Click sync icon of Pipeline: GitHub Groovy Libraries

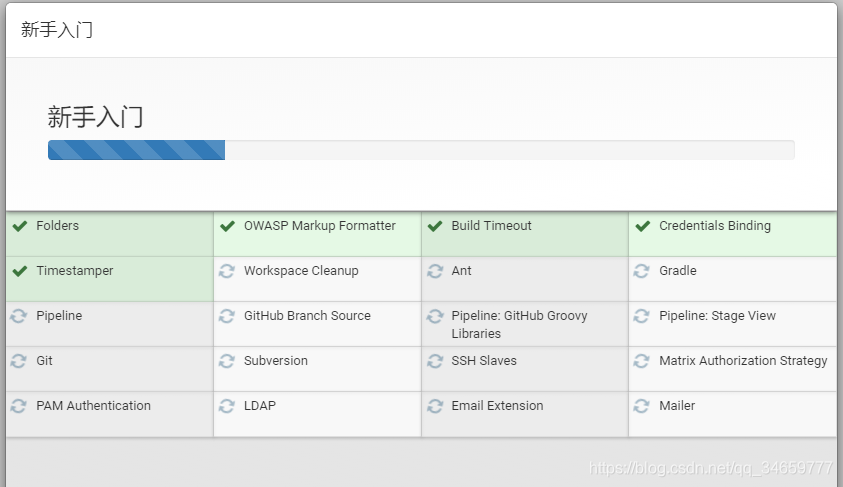pos(435,316)
